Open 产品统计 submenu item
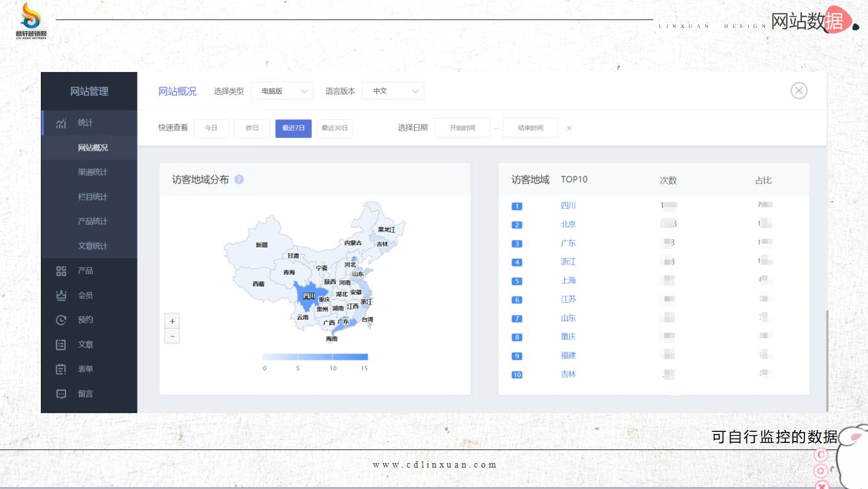 coord(89,222)
